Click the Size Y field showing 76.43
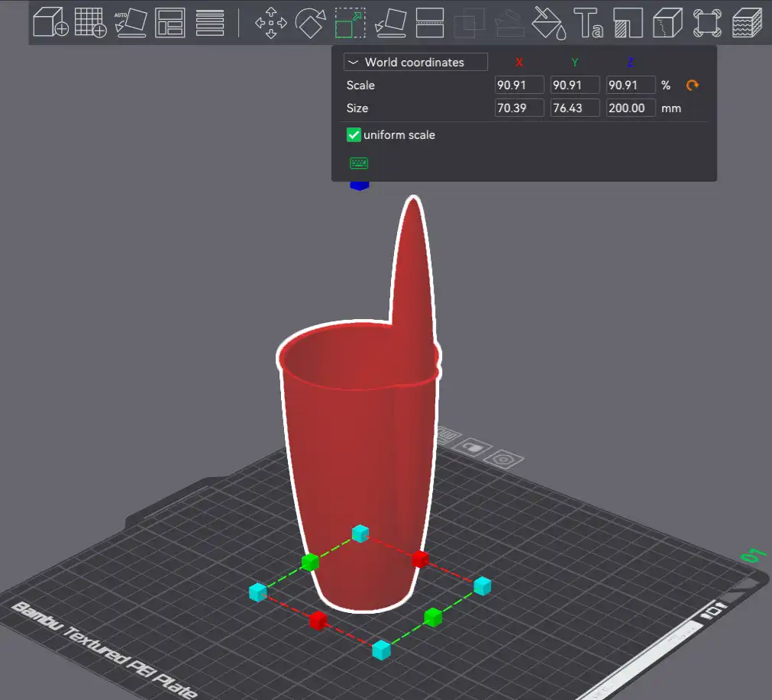Viewport: 772px width, 700px height. click(x=575, y=108)
